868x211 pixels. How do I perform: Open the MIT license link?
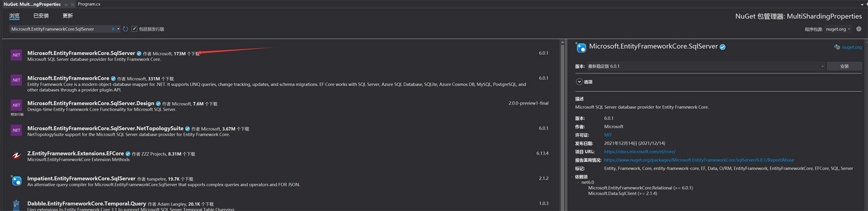tap(608, 135)
